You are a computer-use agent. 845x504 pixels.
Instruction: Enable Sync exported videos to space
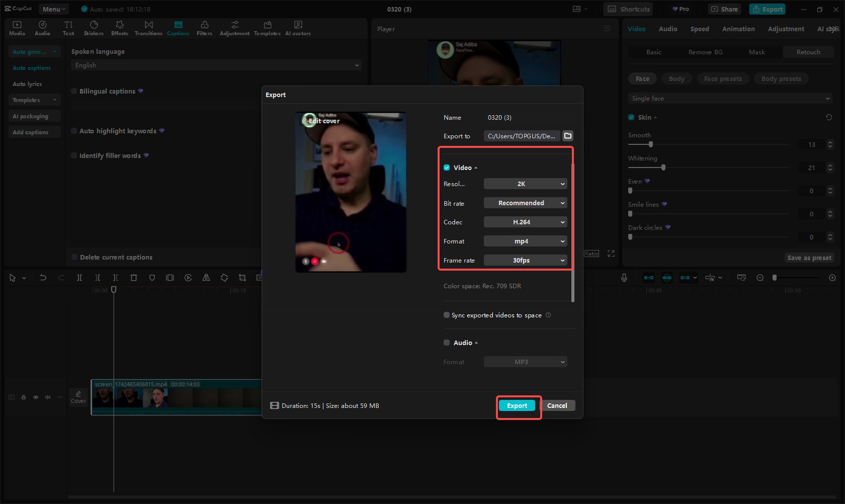(447, 315)
